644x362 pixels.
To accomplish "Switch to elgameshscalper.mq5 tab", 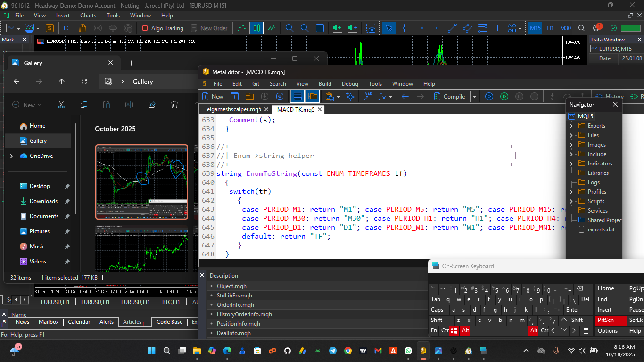I will tap(233, 109).
